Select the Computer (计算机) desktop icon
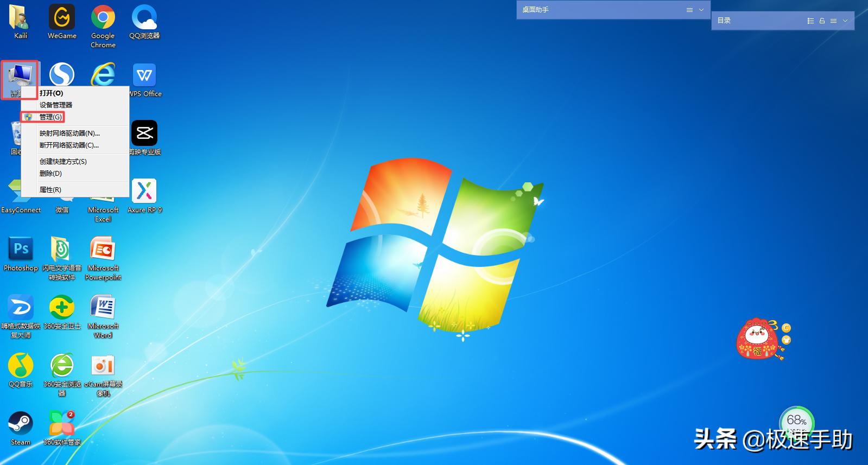The image size is (868, 465). click(20, 79)
